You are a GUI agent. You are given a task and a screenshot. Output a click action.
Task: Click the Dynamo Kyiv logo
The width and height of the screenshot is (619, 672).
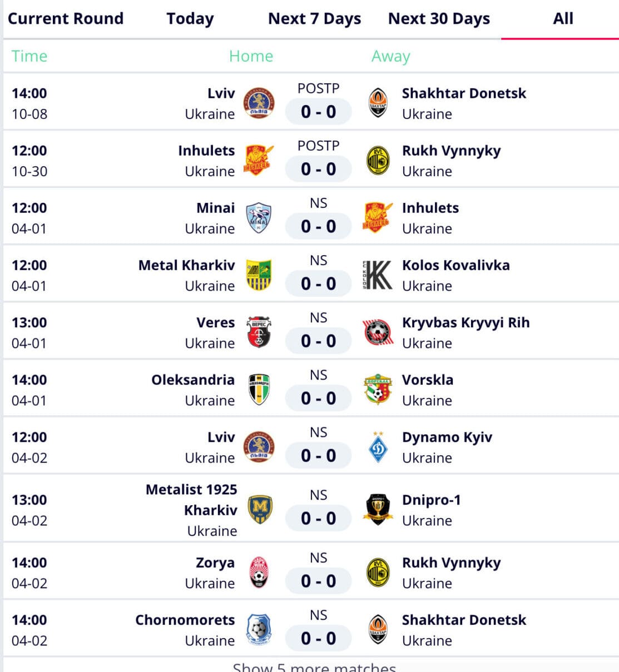pyautogui.click(x=378, y=447)
